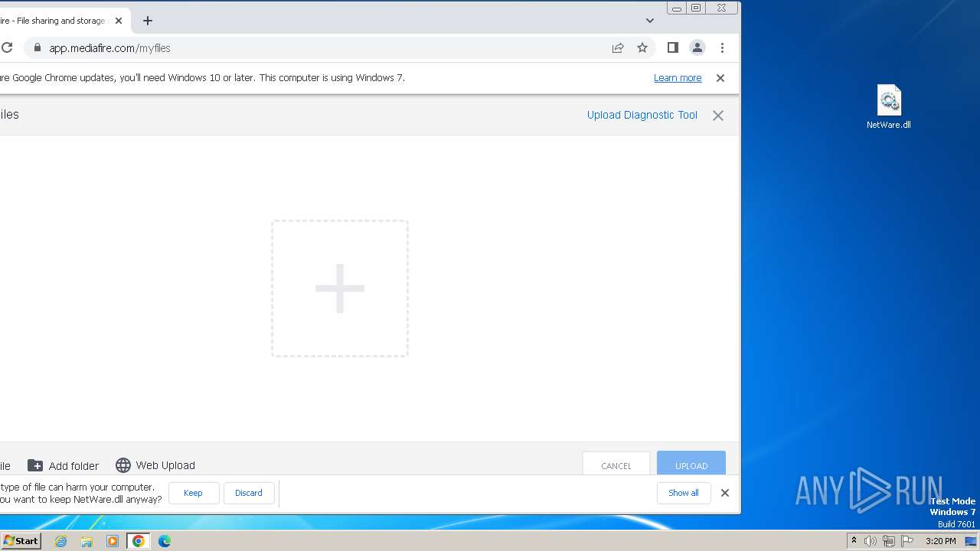This screenshot has height=551, width=980.
Task: Reload the page with Chrome's refresh icon
Action: tap(6, 47)
